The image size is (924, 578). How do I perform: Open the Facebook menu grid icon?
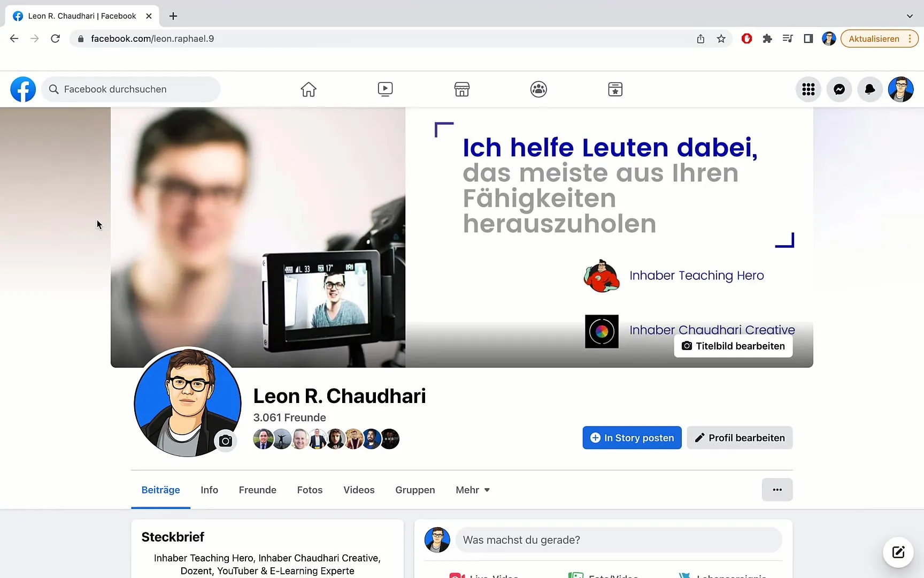(808, 89)
